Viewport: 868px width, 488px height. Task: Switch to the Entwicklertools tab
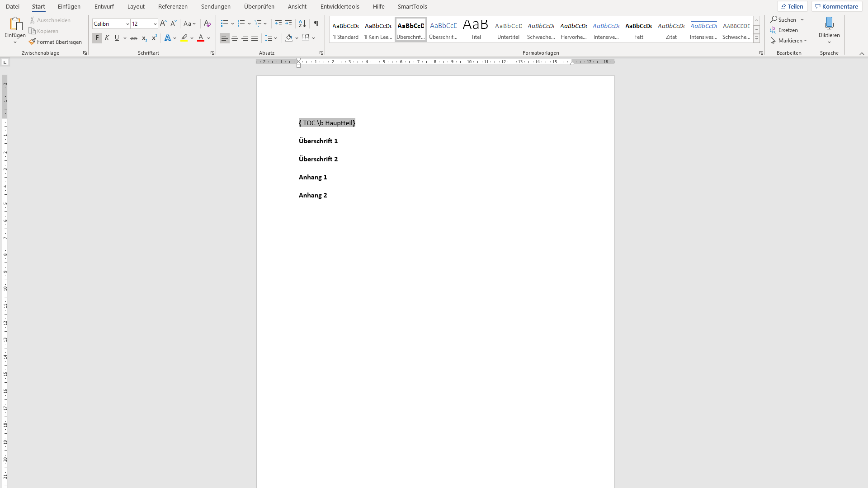340,6
